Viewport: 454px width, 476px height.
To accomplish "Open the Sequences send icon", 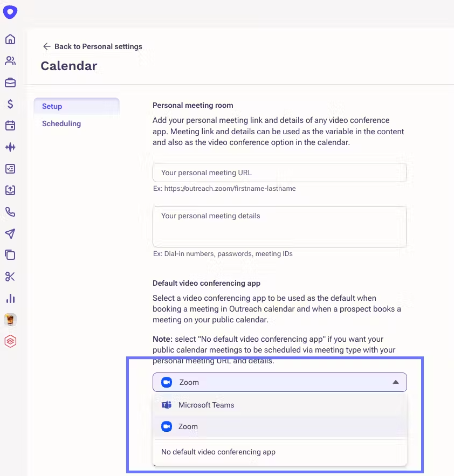I will click(x=10, y=233).
